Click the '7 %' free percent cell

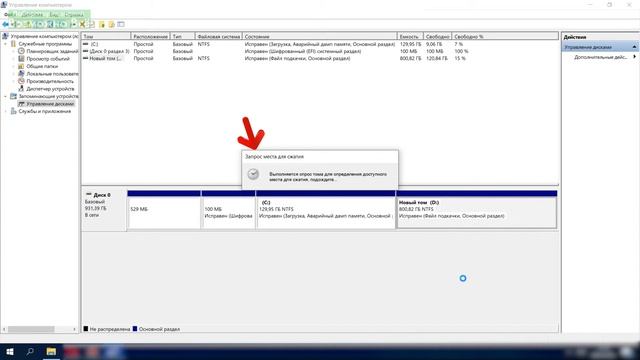459,44
